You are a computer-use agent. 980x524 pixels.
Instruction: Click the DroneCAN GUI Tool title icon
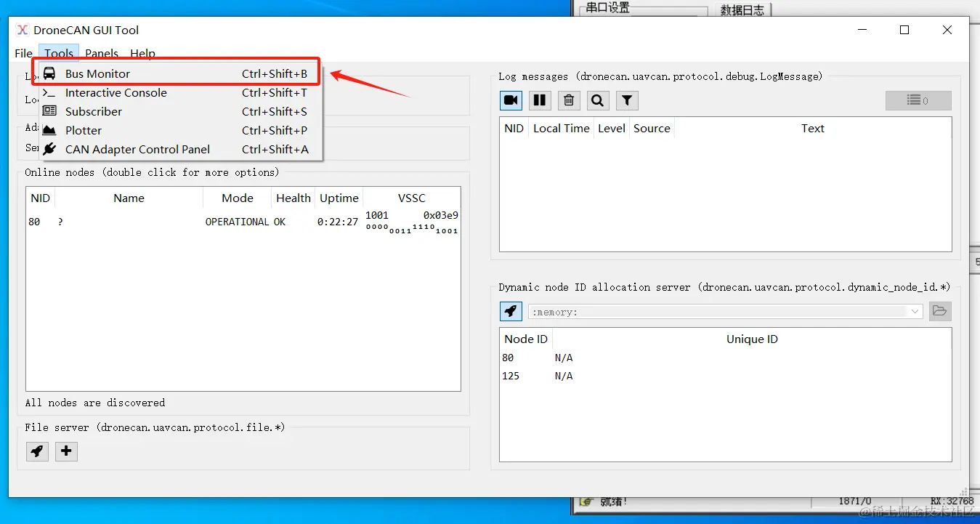coord(23,30)
